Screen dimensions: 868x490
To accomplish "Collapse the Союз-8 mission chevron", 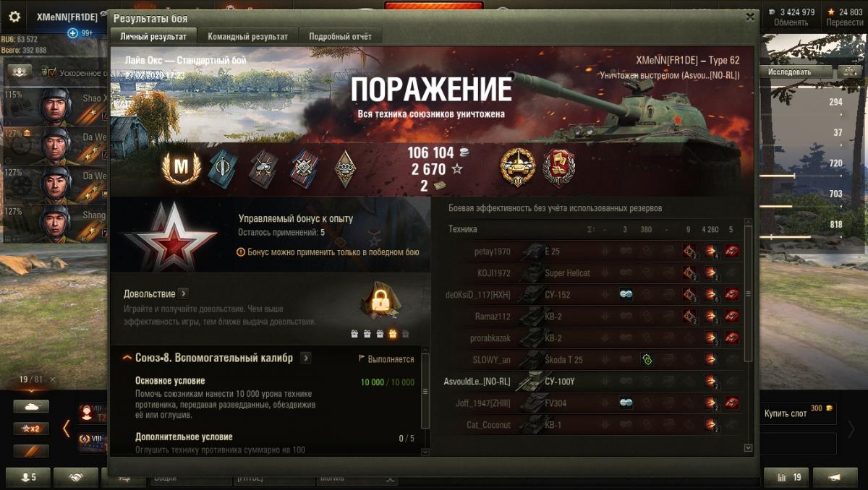I will tap(127, 358).
